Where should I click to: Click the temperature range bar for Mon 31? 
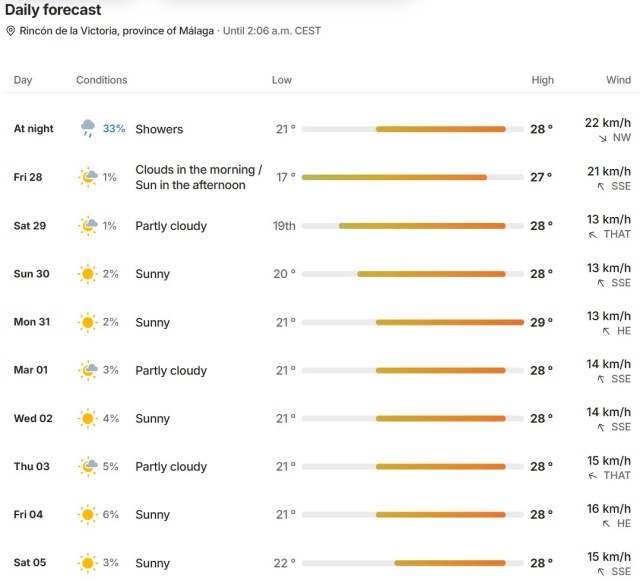(x=413, y=322)
